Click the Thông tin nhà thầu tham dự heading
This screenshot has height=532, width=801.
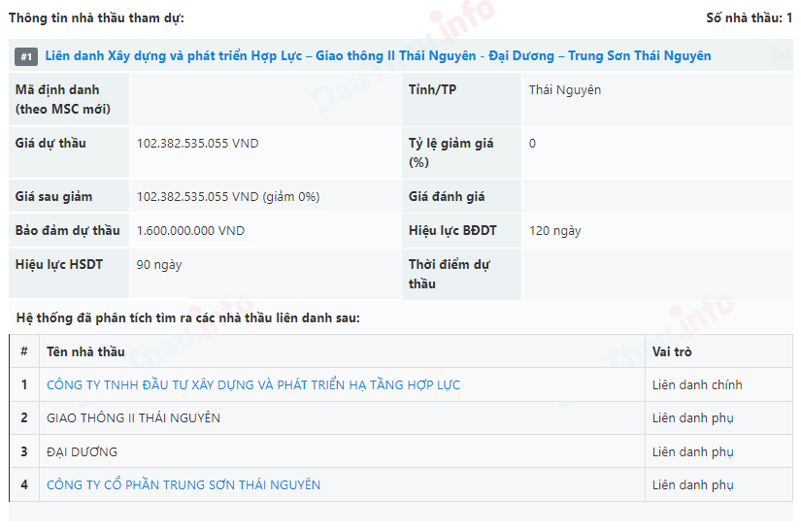(96, 17)
